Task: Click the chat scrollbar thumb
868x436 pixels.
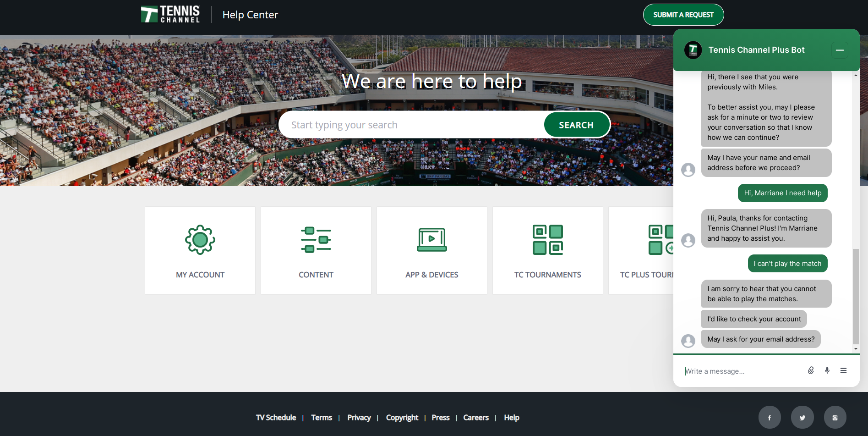Action: (x=856, y=296)
